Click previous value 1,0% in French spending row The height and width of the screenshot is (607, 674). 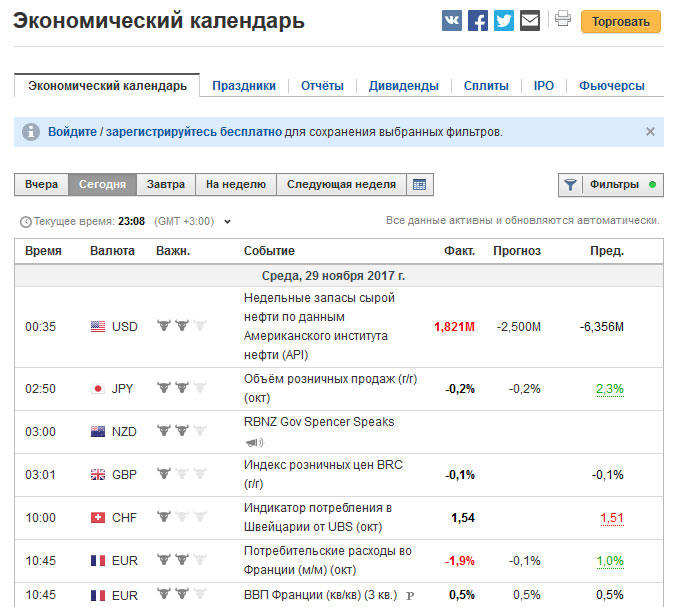pos(610,561)
